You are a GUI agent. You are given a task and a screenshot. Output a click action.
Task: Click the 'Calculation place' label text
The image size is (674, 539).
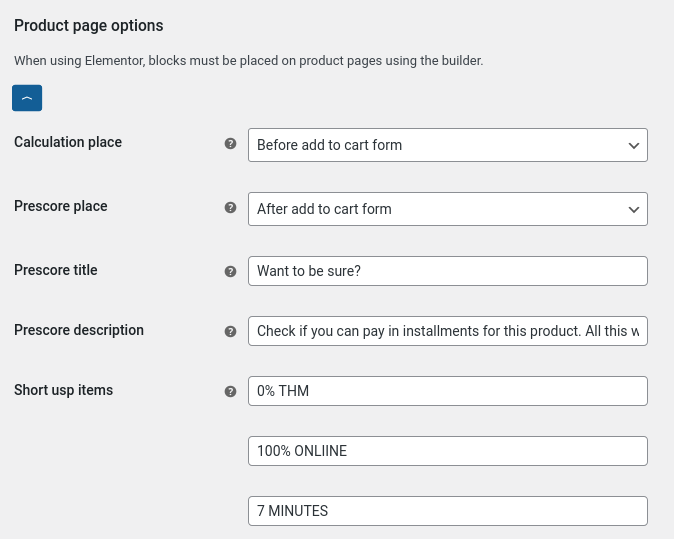[68, 142]
